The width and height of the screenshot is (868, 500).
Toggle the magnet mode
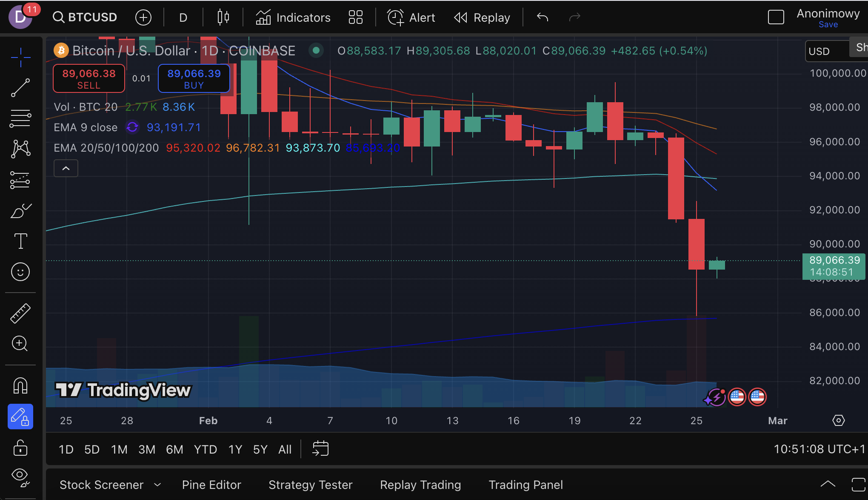(20, 386)
